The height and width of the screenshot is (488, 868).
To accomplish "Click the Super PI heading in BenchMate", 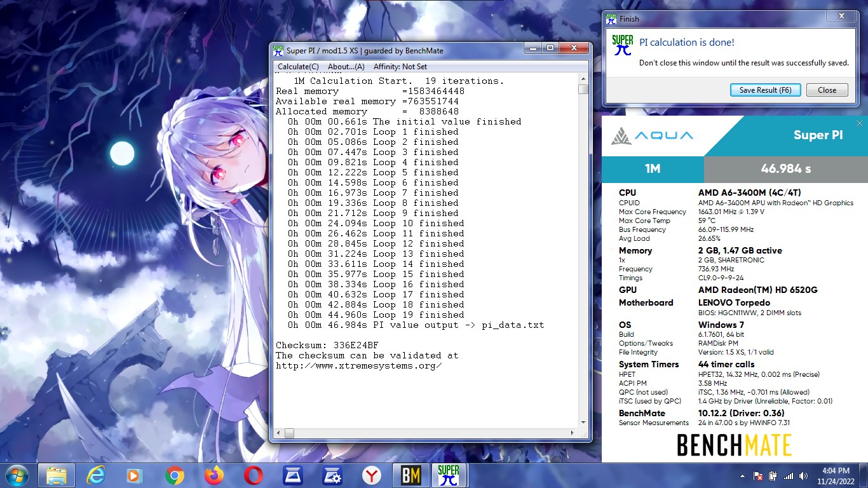I will pyautogui.click(x=818, y=135).
